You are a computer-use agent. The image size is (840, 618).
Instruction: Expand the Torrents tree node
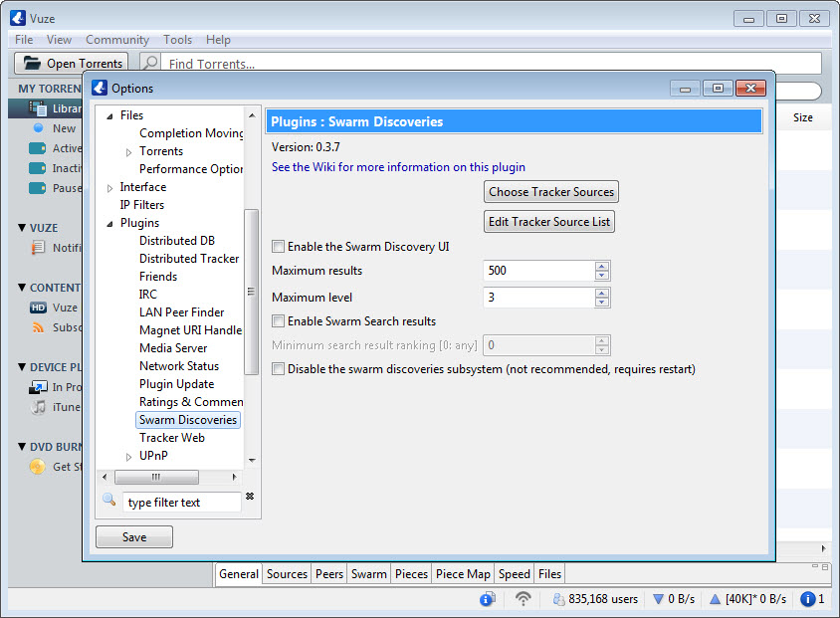pos(128,152)
